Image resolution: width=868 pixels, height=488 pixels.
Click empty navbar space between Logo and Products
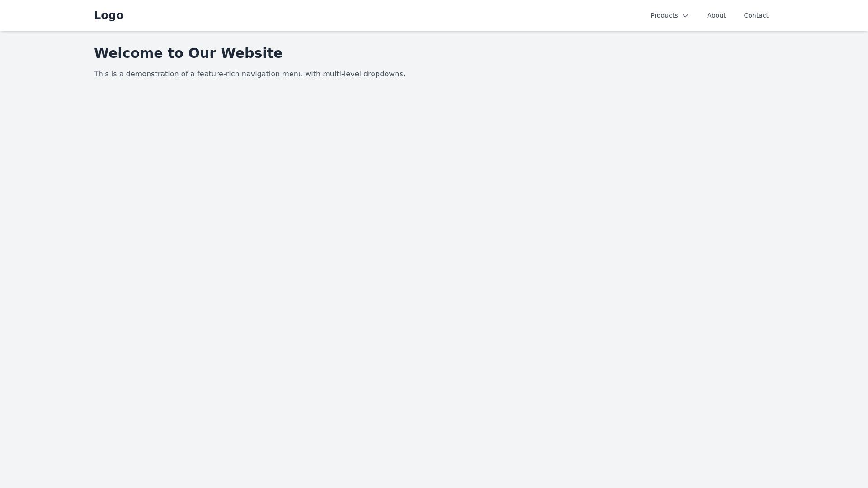click(384, 15)
